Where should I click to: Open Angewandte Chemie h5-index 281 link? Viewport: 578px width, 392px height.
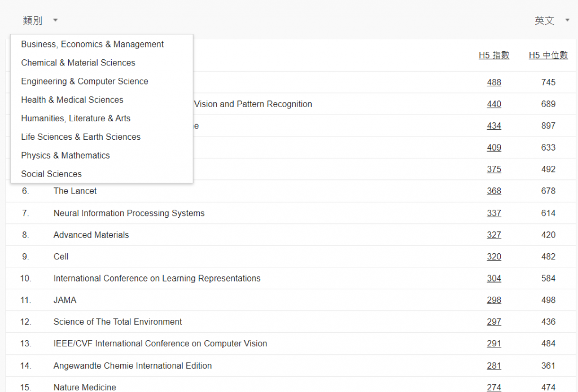[x=494, y=365]
